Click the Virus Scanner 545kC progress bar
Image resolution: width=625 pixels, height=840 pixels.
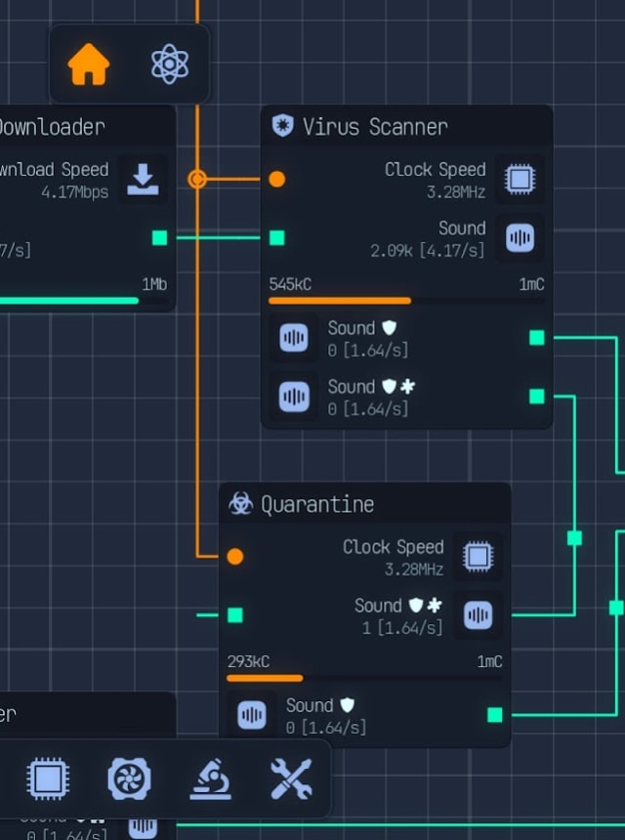[x=405, y=300]
